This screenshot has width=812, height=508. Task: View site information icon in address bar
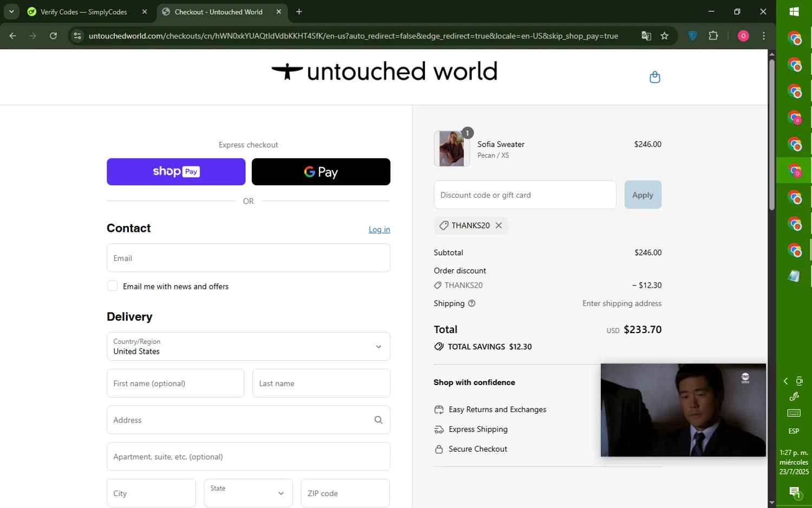pyautogui.click(x=77, y=36)
